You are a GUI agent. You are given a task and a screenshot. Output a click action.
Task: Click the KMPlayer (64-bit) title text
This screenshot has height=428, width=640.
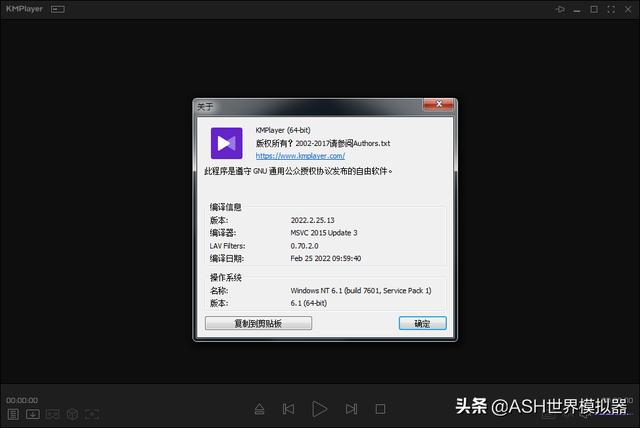(283, 130)
